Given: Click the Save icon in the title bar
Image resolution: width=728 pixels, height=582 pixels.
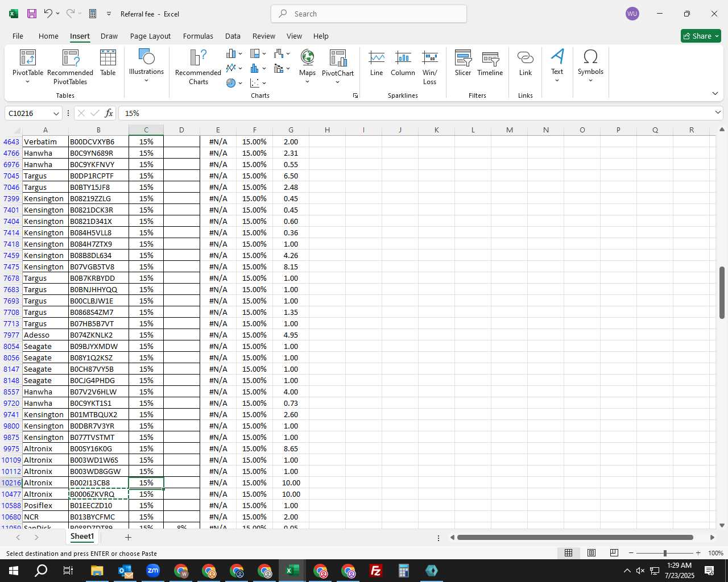Looking at the screenshot, I should tap(32, 14).
